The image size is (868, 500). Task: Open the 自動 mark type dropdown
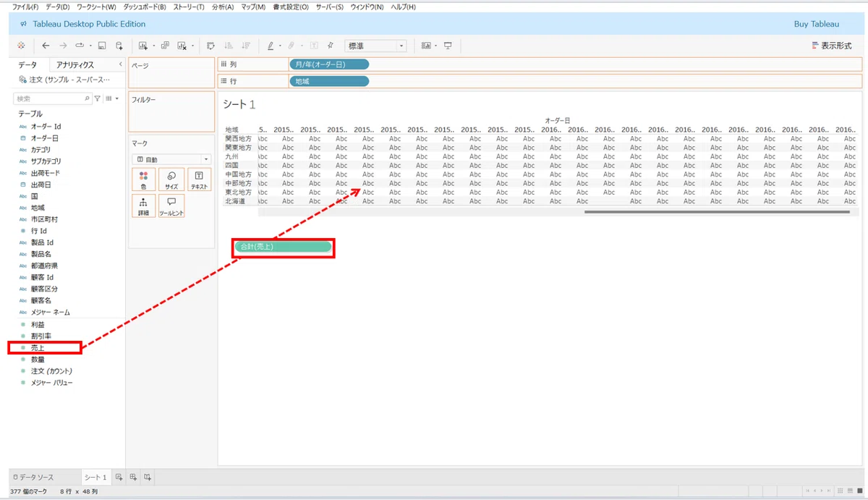[x=171, y=159]
